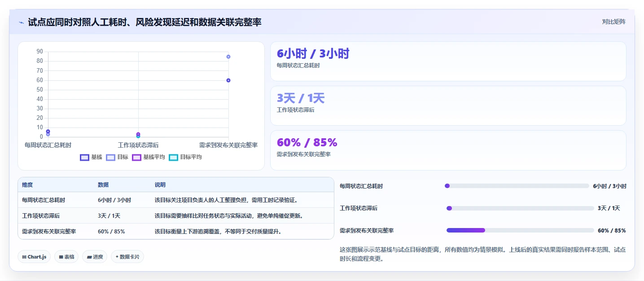Select the Chart.js tag chip

click(x=34, y=257)
